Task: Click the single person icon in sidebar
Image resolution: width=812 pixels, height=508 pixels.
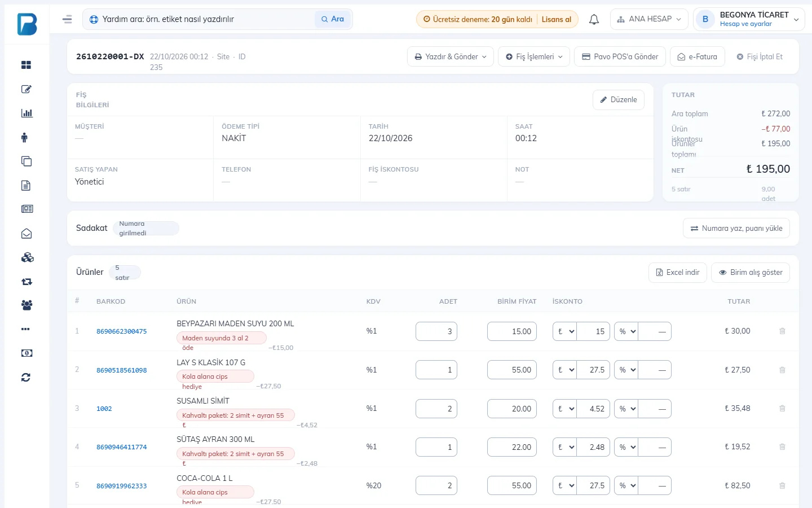Action: pyautogui.click(x=24, y=137)
